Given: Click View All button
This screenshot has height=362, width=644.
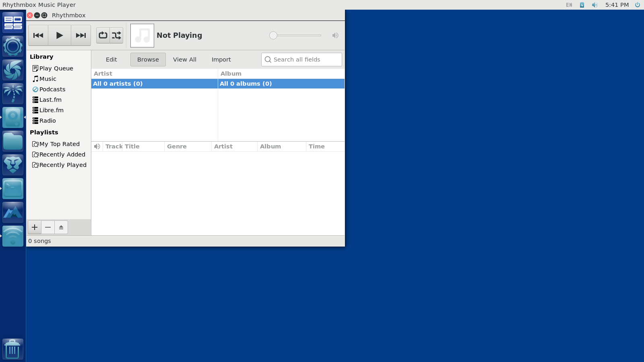Looking at the screenshot, I should [185, 60].
